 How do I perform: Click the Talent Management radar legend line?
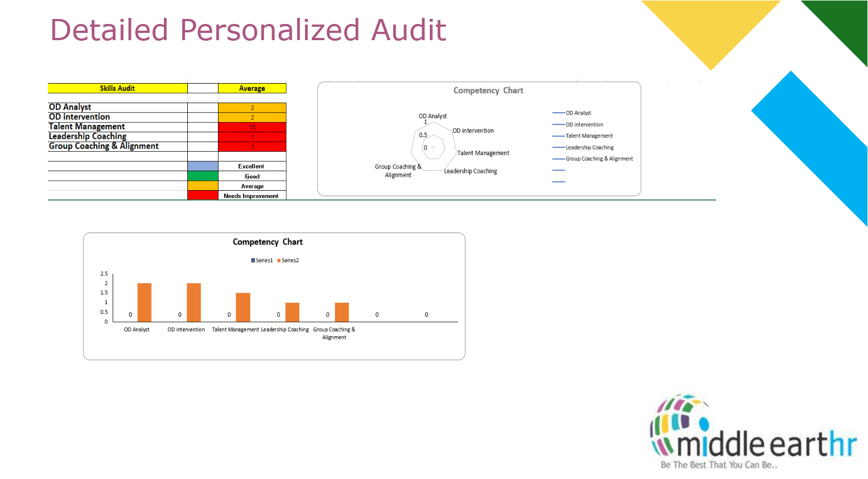coord(559,136)
